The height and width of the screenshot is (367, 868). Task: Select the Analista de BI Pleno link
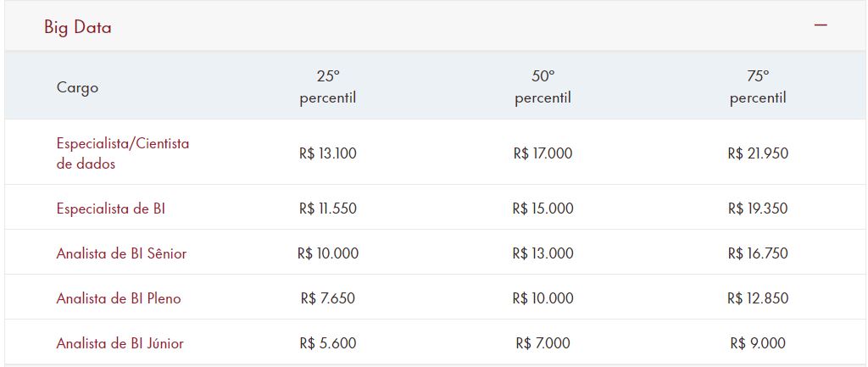coord(119,298)
